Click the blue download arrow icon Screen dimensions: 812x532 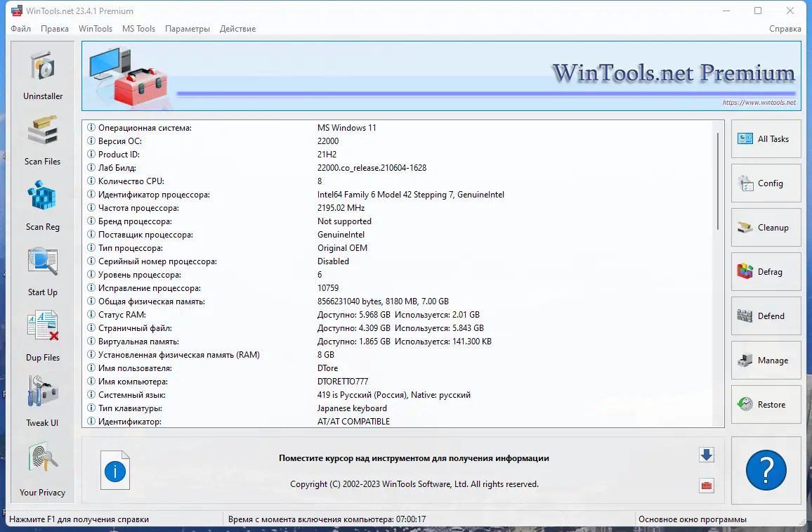pyautogui.click(x=706, y=455)
